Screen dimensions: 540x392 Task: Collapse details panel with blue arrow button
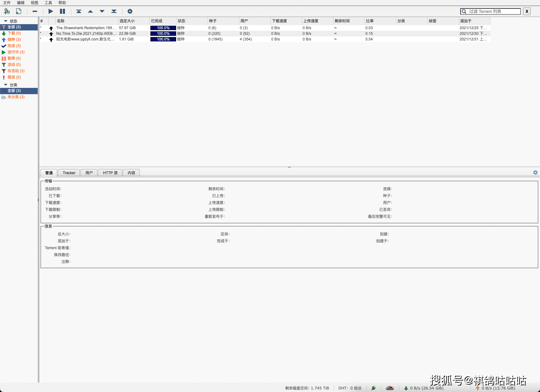pyautogui.click(x=535, y=173)
